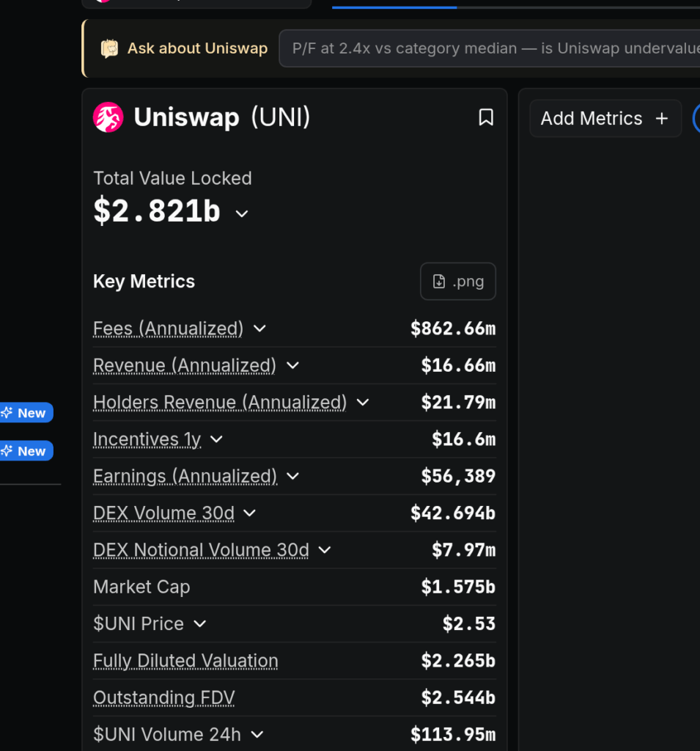Expand the $UNI Price chevron
Viewport: 700px width, 751px height.
199,623
